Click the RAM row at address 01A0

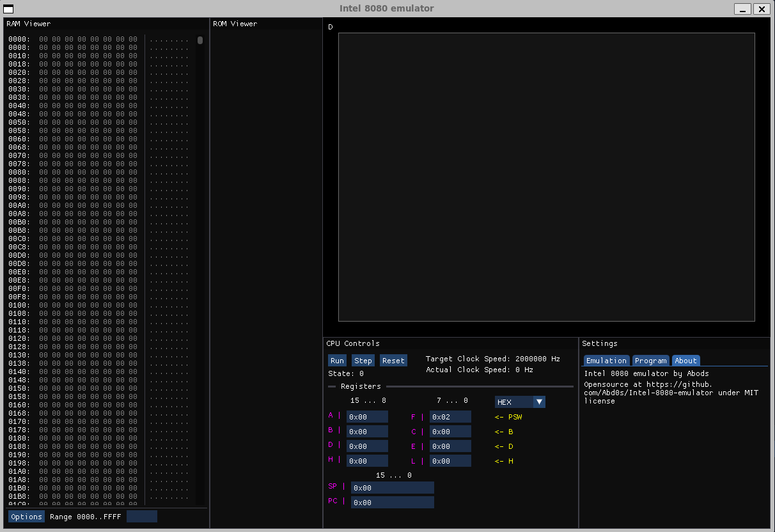click(98, 471)
